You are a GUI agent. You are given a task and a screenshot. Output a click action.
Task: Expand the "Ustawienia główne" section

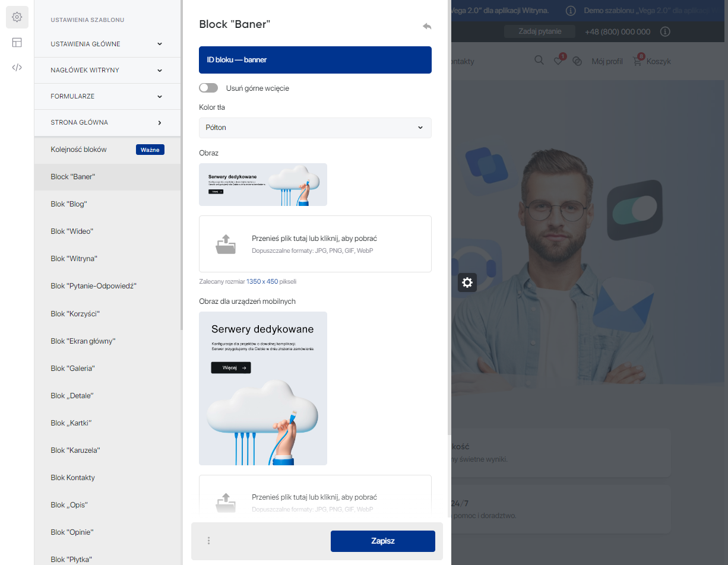pos(107,44)
